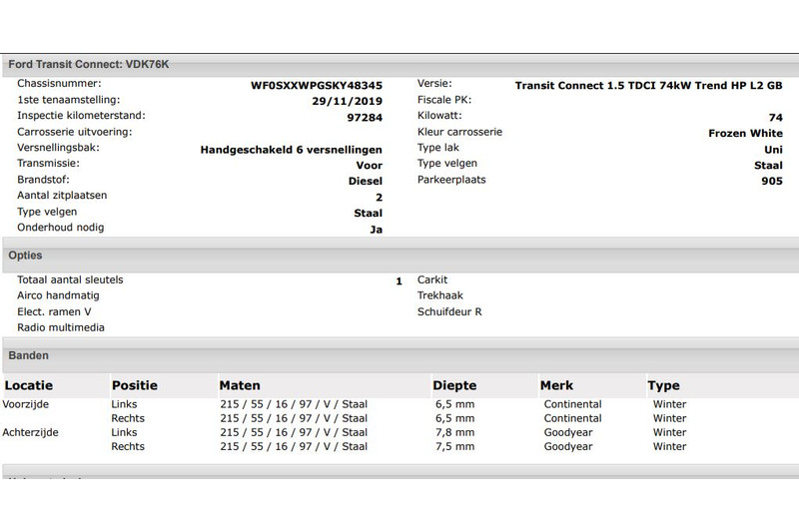Click the Maten column header
Image resolution: width=799 pixels, height=532 pixels.
pyautogui.click(x=240, y=385)
